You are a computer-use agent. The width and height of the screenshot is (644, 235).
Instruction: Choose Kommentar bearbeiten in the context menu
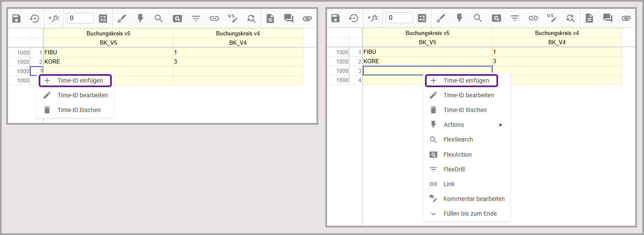[474, 199]
